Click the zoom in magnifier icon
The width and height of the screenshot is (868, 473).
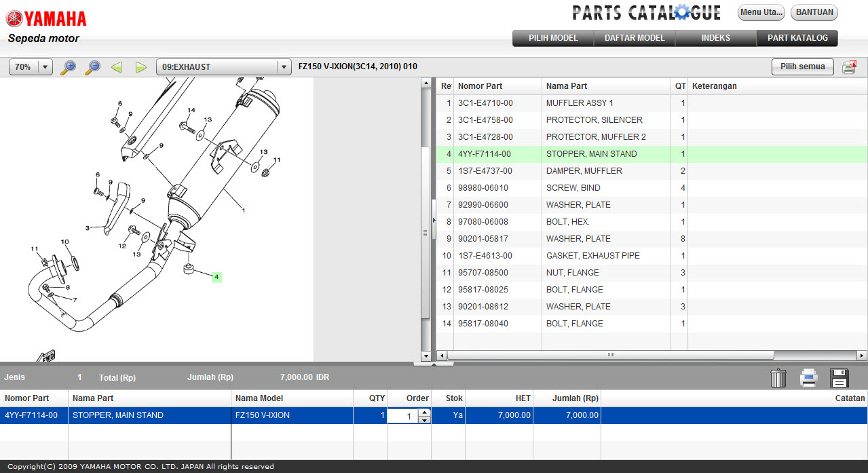pos(68,67)
